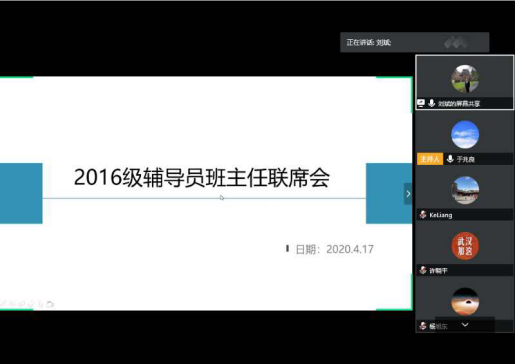Click the screen-share icon on the top participant tile
Image resolution: width=516 pixels, height=364 pixels.
coord(421,103)
